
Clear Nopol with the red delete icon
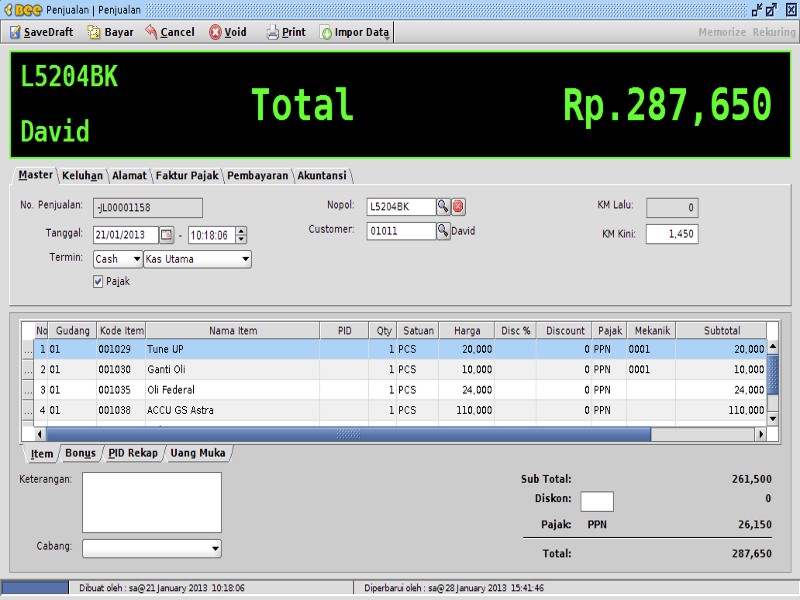coord(459,207)
